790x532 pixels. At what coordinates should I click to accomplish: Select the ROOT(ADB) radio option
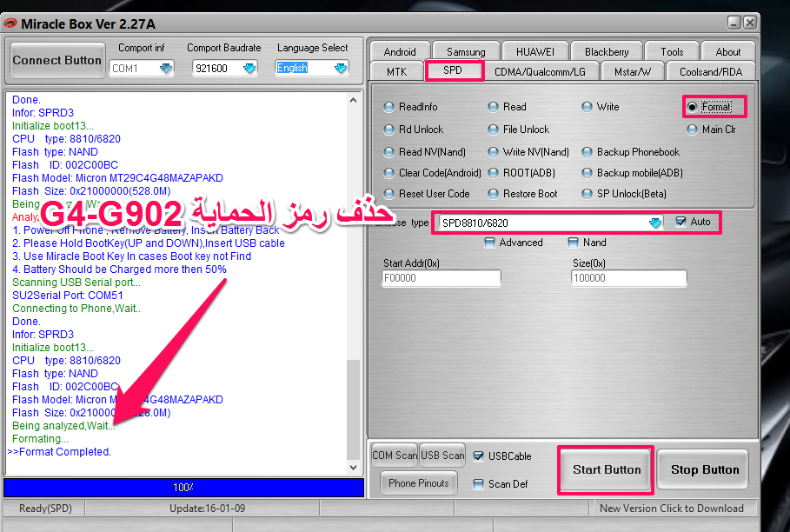click(521, 173)
